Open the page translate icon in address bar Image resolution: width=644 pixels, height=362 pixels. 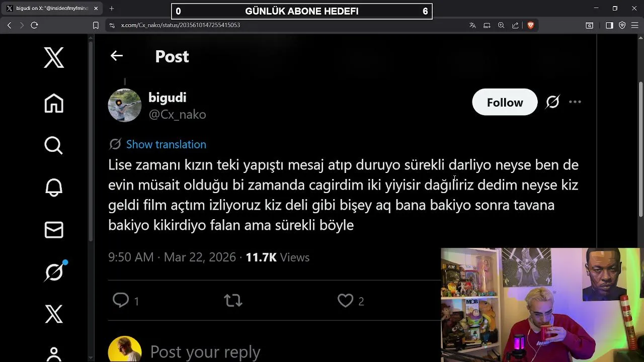tap(472, 25)
